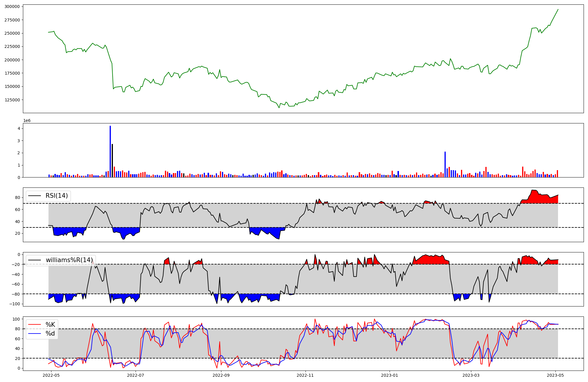Click the RSI(14) legend label

click(x=56, y=196)
